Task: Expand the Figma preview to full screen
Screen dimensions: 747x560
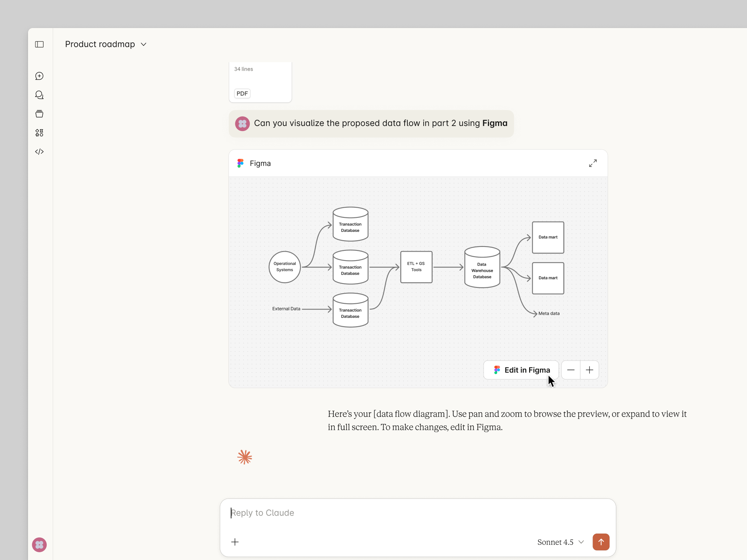Action: click(x=593, y=163)
